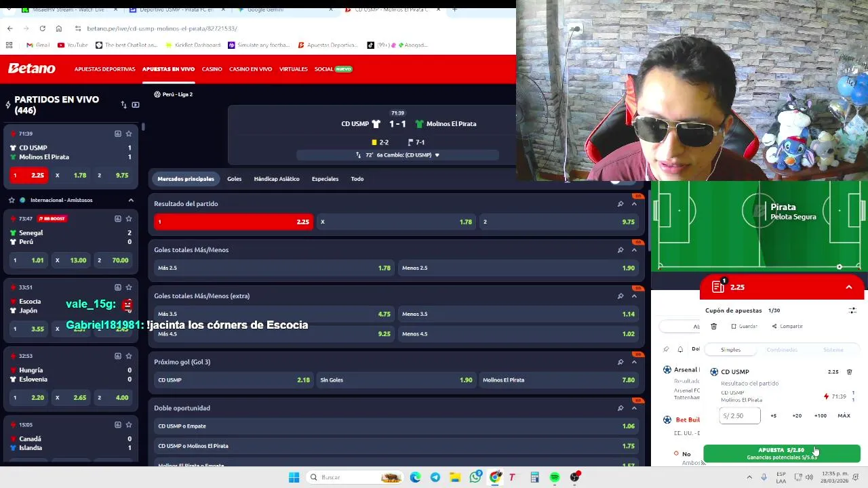868x488 pixels.
Task: Favorite the Senegal vs Perú match star
Action: point(129,218)
